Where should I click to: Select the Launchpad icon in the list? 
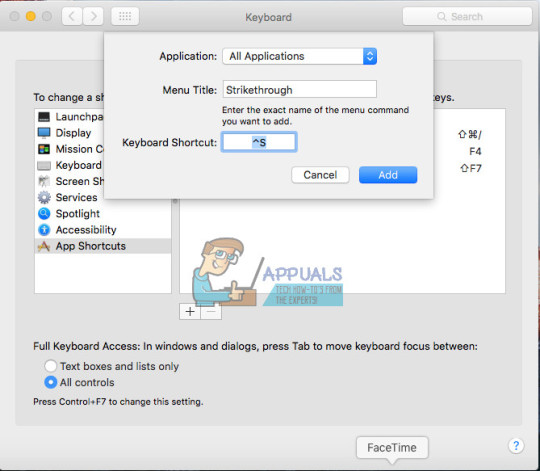coord(44,117)
